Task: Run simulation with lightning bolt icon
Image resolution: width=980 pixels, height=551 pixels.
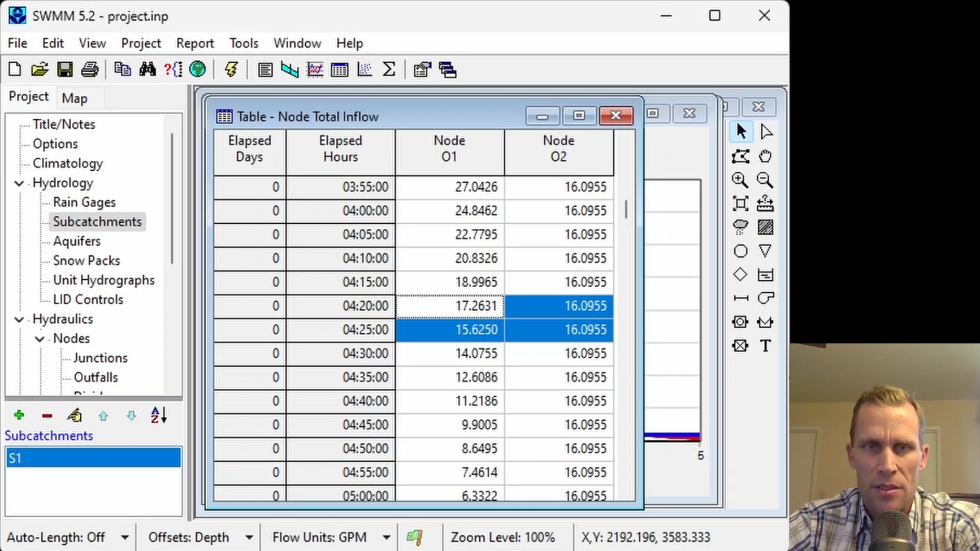Action: [x=231, y=70]
